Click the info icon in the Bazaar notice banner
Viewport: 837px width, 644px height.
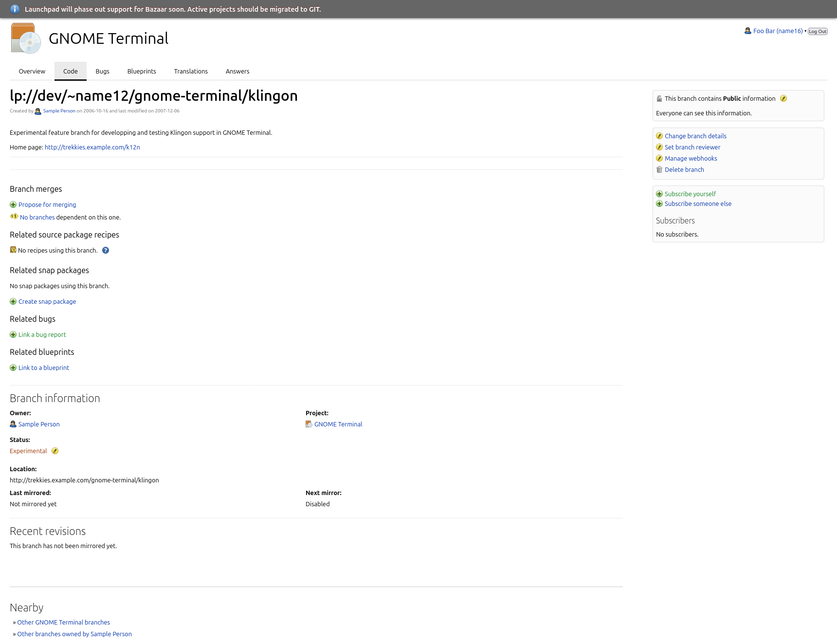point(15,9)
